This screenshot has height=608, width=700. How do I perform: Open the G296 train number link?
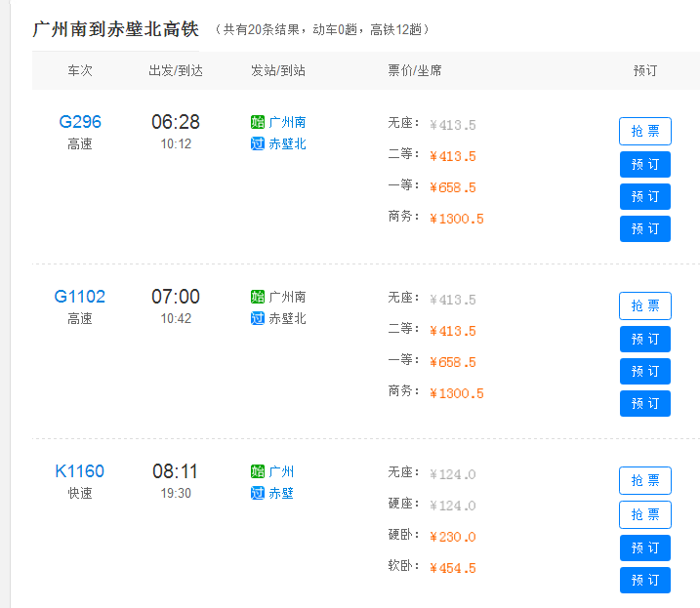click(x=80, y=121)
